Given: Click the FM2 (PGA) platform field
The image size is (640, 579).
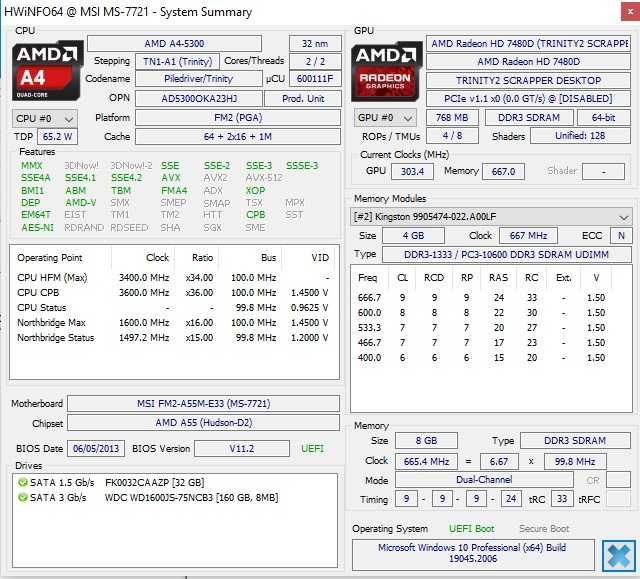Looking at the screenshot, I should click(238, 118).
